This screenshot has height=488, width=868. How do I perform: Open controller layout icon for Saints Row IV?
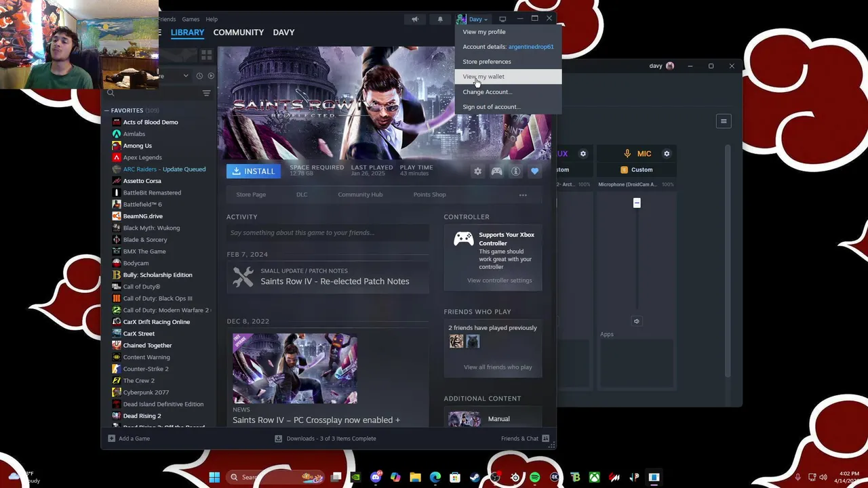(x=496, y=171)
